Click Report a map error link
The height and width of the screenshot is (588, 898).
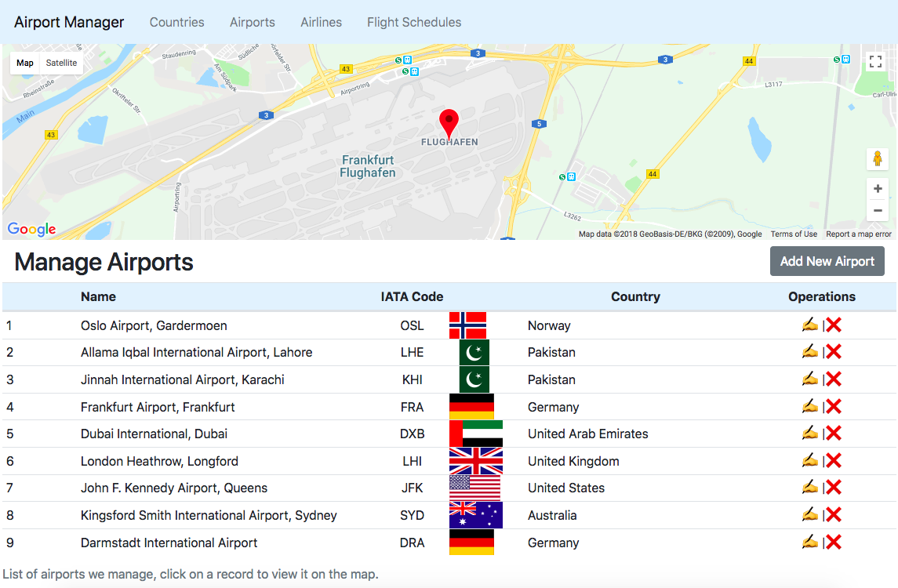(859, 234)
